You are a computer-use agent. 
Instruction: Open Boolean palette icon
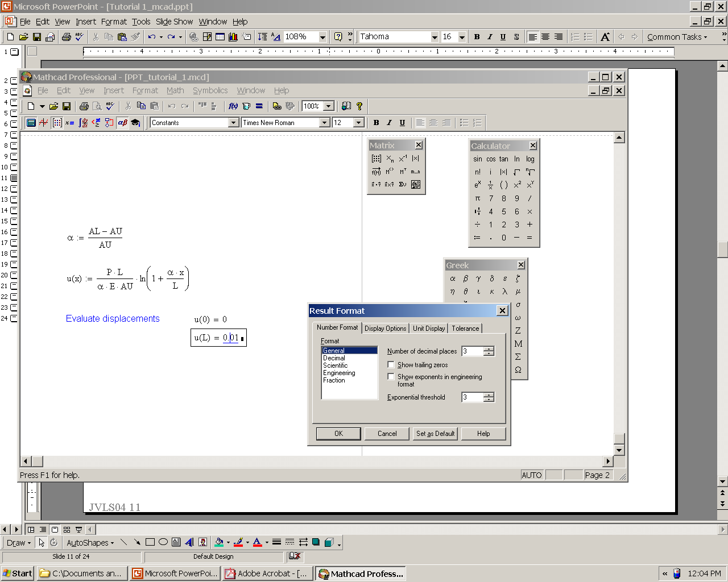click(96, 123)
